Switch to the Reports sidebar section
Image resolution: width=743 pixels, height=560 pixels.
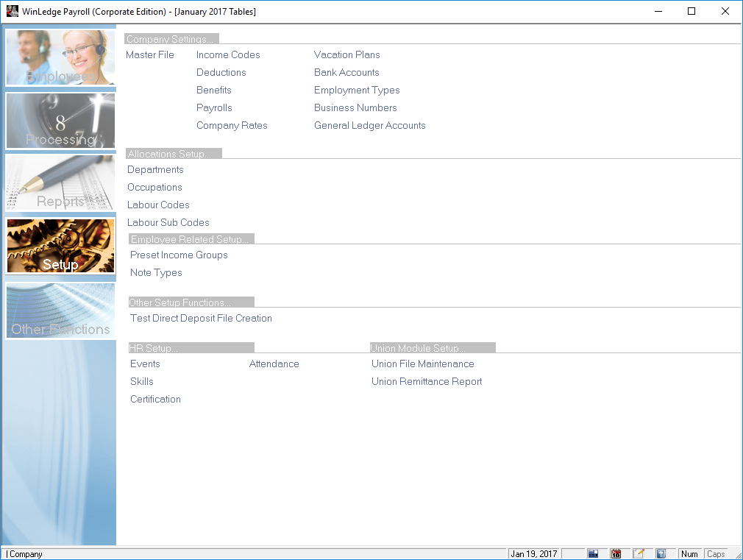click(x=60, y=182)
